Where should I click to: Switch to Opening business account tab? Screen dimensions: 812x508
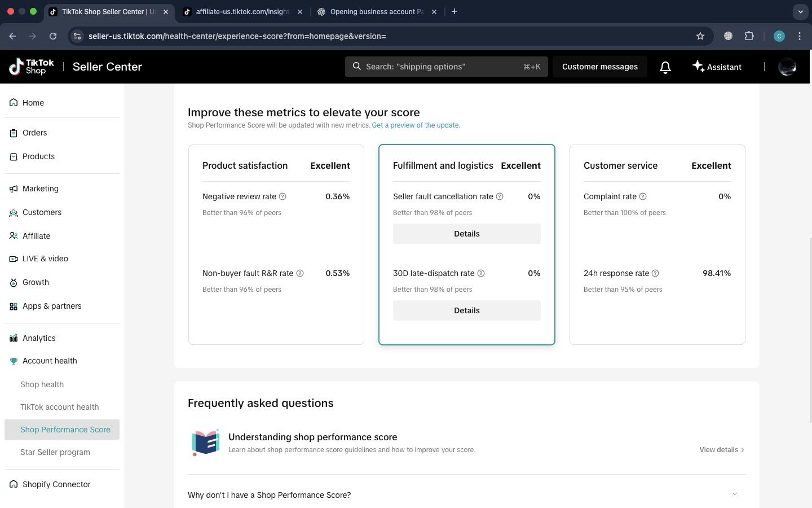click(377, 11)
